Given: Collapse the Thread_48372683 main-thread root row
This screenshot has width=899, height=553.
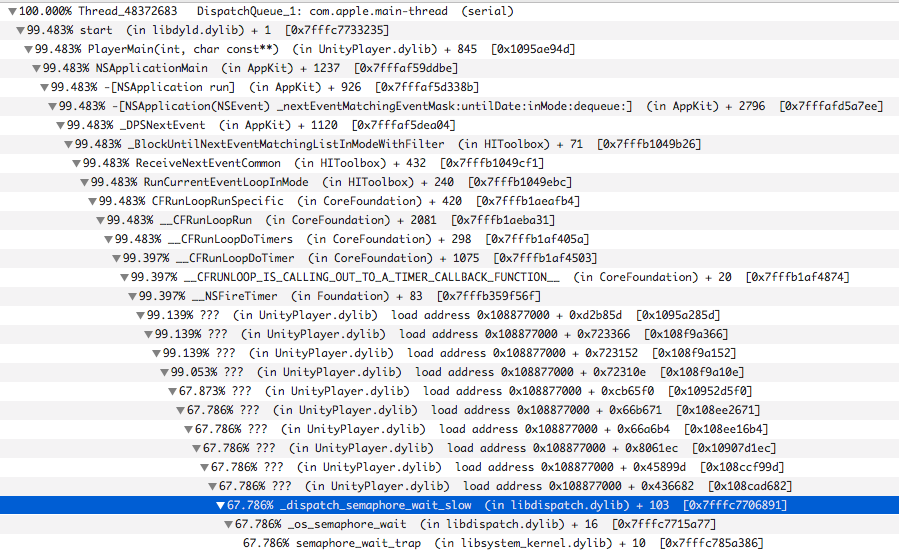Looking at the screenshot, I should tap(12, 11).
